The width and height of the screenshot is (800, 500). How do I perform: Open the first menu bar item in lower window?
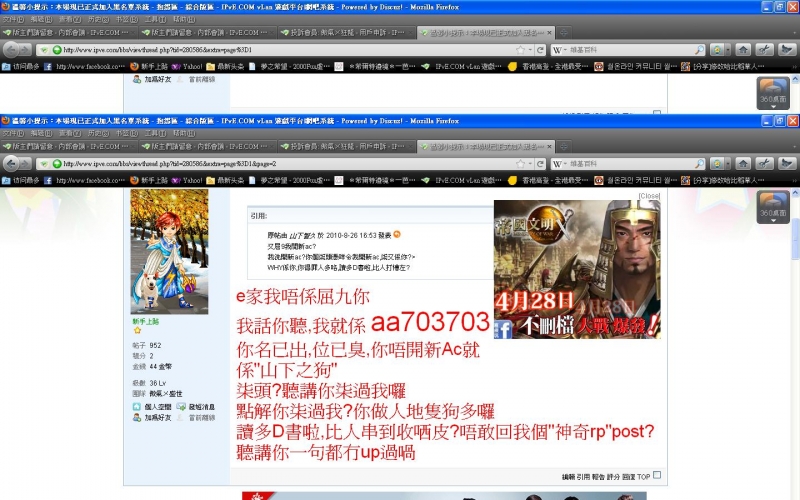coord(13,133)
